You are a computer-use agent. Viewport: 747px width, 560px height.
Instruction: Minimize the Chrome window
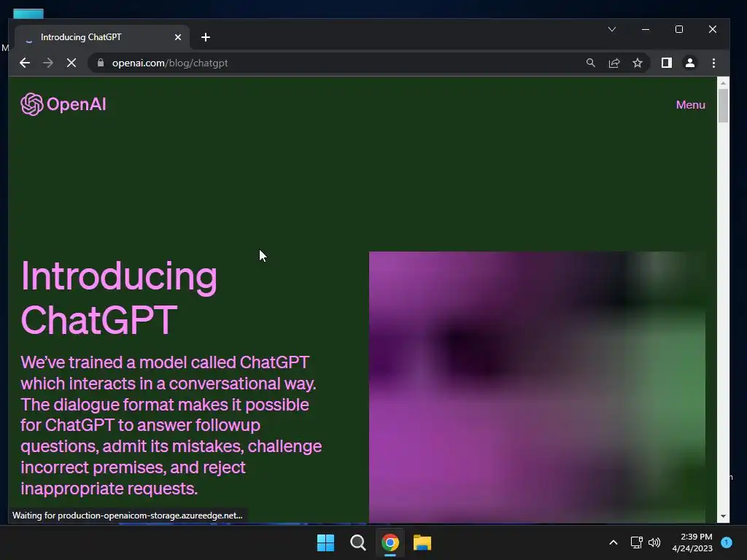646,29
